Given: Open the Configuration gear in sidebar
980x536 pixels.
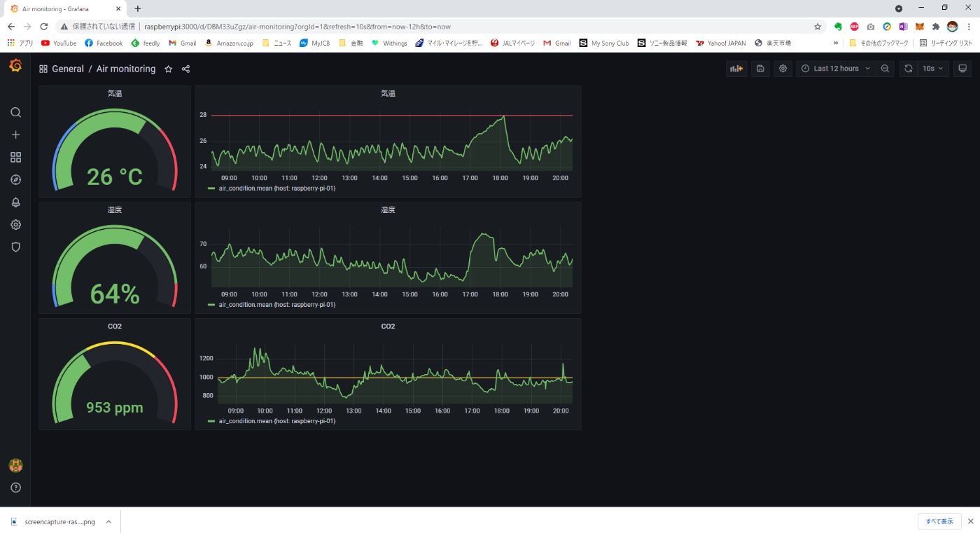Looking at the screenshot, I should pyautogui.click(x=15, y=224).
